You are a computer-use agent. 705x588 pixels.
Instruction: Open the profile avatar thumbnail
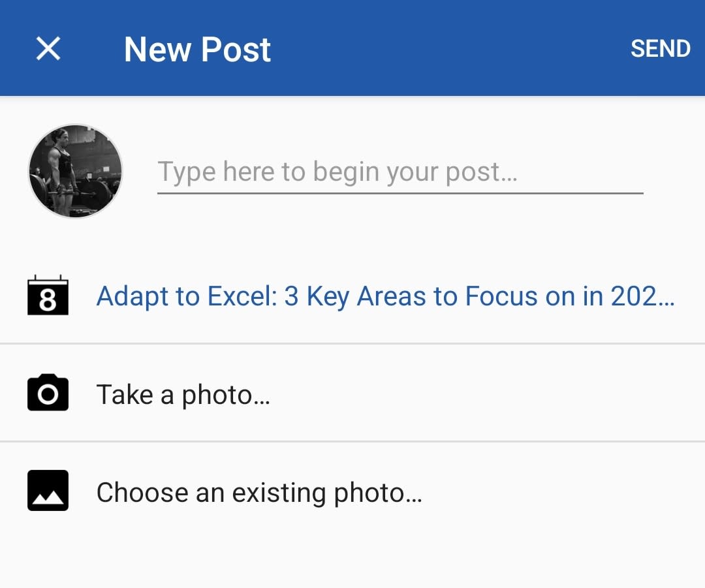point(76,171)
